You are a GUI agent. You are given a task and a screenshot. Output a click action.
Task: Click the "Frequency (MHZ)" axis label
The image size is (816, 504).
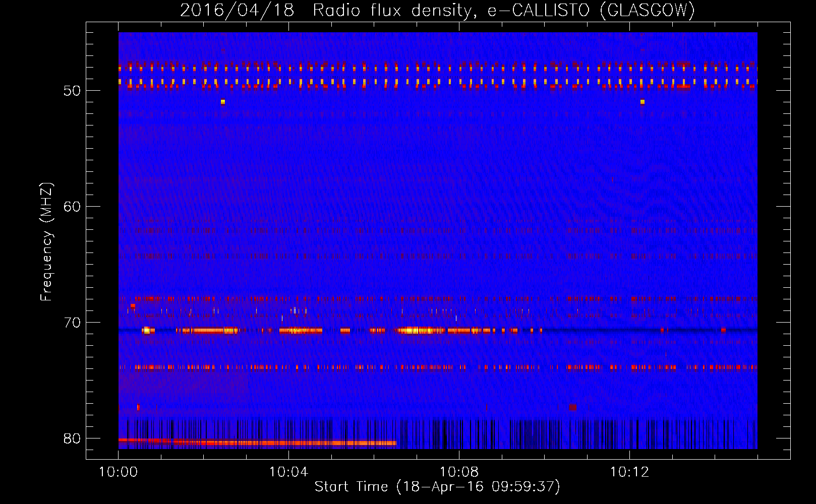pyautogui.click(x=46, y=242)
